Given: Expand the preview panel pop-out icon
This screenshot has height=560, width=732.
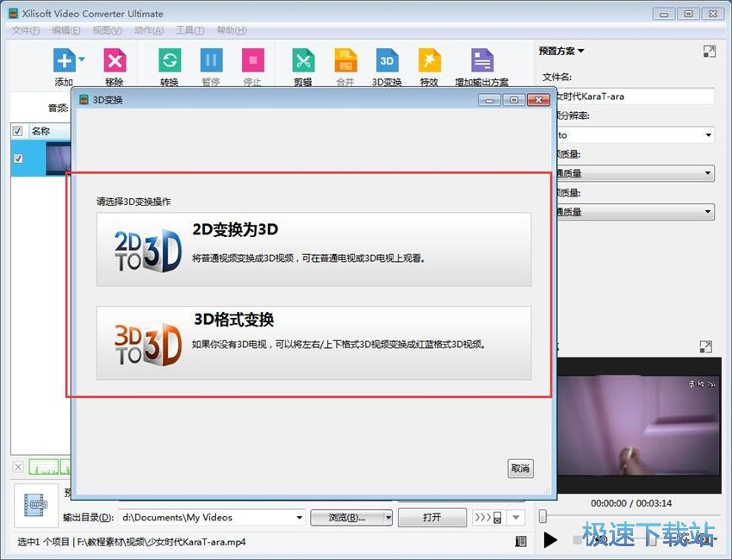Looking at the screenshot, I should pos(706,346).
